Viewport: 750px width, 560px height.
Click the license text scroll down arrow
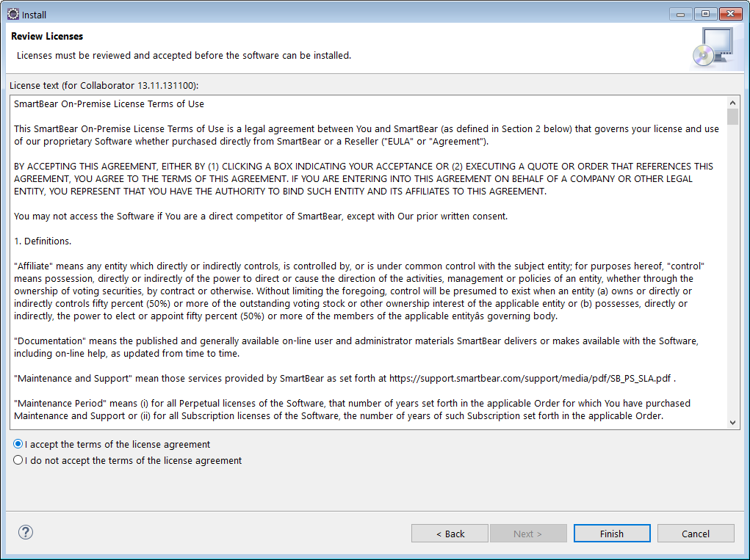(732, 422)
